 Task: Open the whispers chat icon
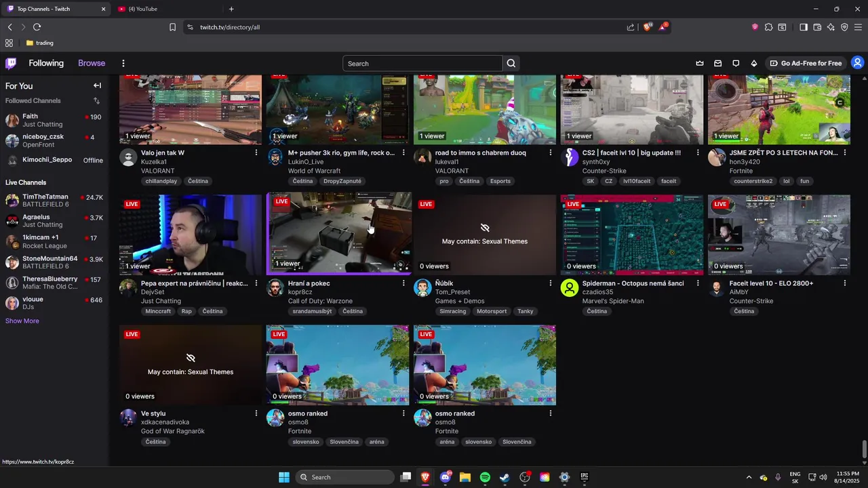[x=736, y=63]
